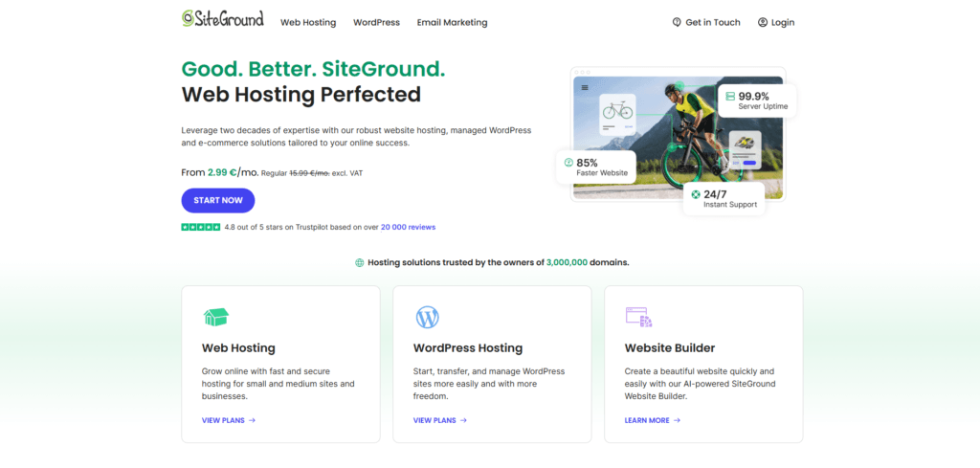Open the 20 000 reviews link
Screen dimensions: 980x468
(x=408, y=227)
